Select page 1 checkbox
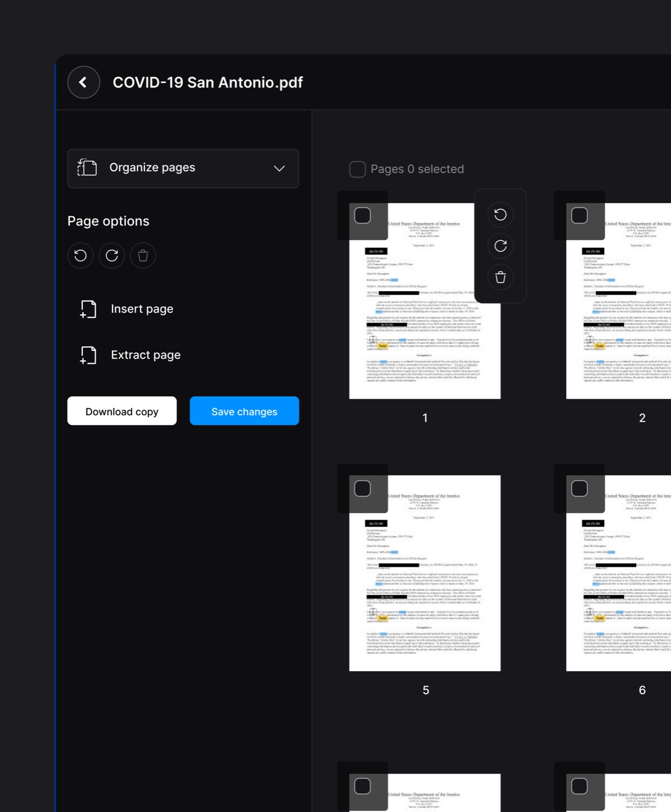 362,215
